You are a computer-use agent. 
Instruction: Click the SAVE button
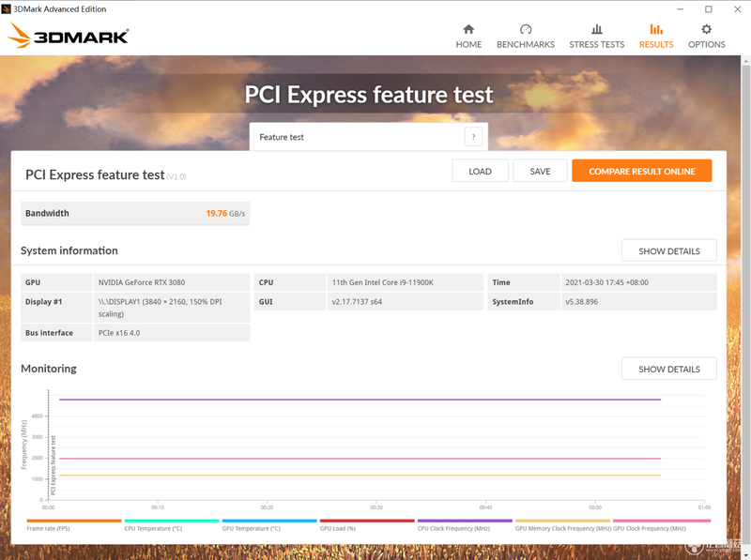tap(540, 171)
